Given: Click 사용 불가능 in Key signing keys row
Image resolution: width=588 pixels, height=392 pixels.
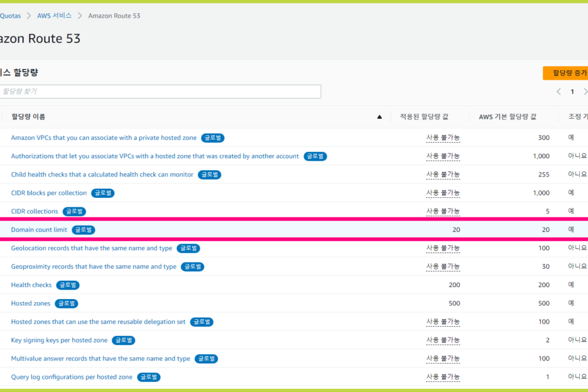Looking at the screenshot, I should coord(443,340).
